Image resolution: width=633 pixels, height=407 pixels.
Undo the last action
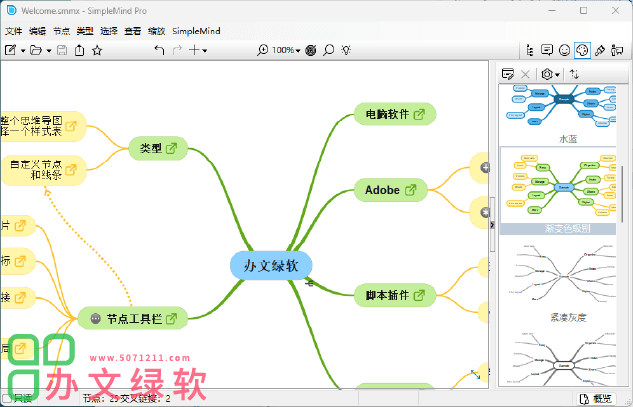tap(159, 50)
